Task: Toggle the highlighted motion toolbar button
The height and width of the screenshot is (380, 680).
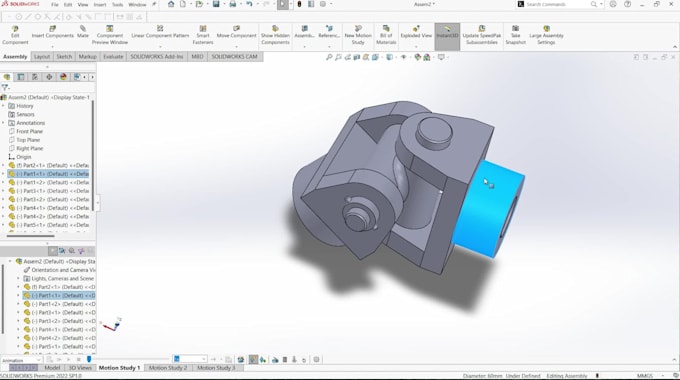Action: (253, 359)
